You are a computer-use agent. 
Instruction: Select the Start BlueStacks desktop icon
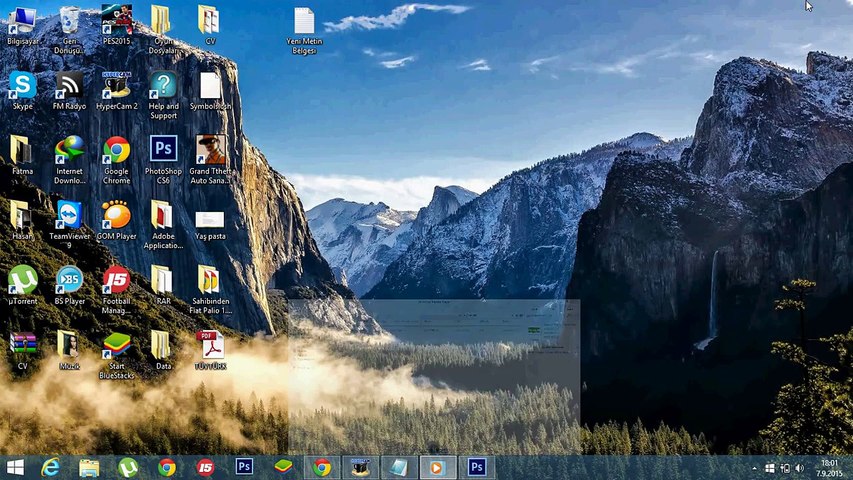[116, 354]
